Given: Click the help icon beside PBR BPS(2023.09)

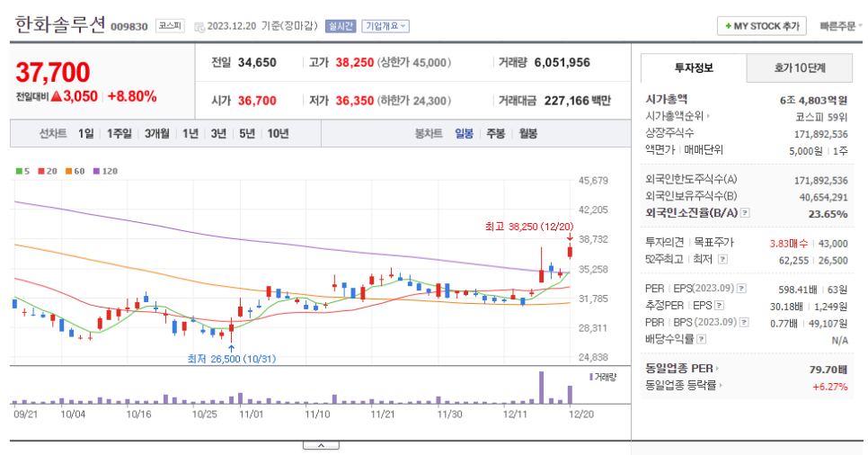Looking at the screenshot, I should (745, 322).
